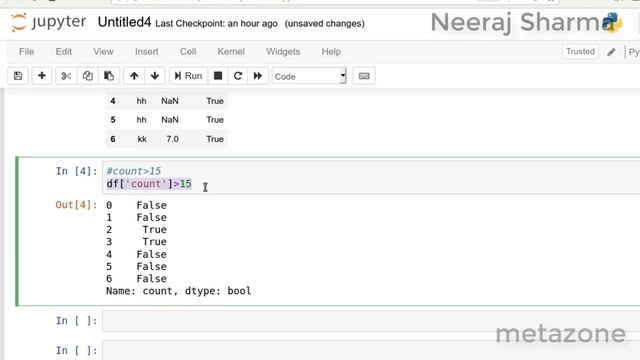Paste cells below icon
The height and width of the screenshot is (360, 640).
tap(109, 76)
